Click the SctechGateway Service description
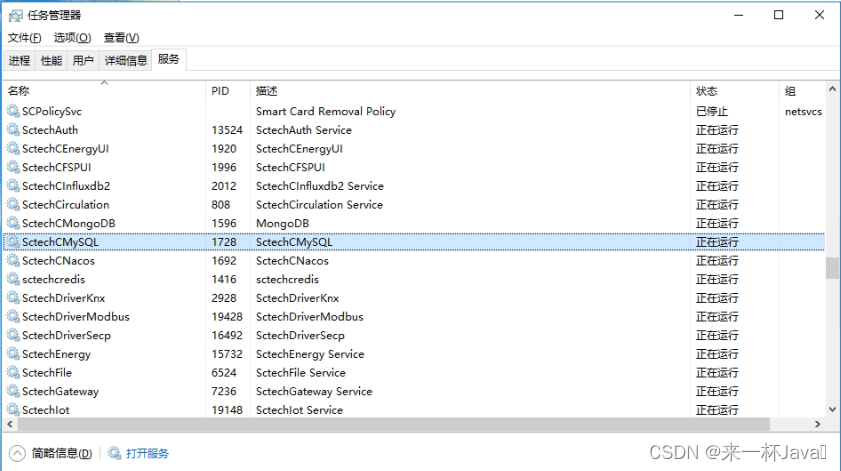Screen dimensions: 841x471 coord(314,391)
